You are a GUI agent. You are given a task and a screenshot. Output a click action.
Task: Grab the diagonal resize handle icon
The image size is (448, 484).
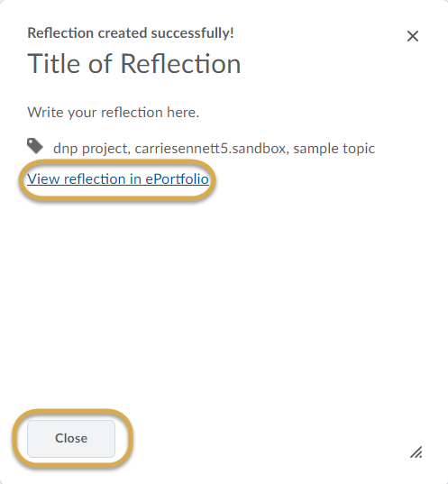416,452
